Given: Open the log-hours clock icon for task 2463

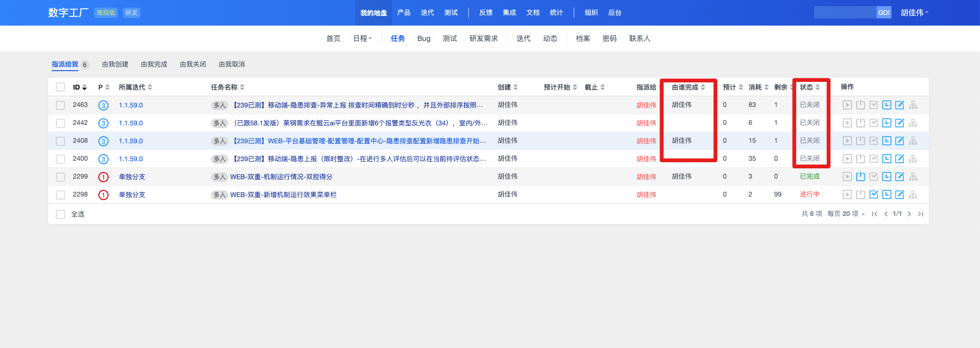Looking at the screenshot, I should 886,105.
